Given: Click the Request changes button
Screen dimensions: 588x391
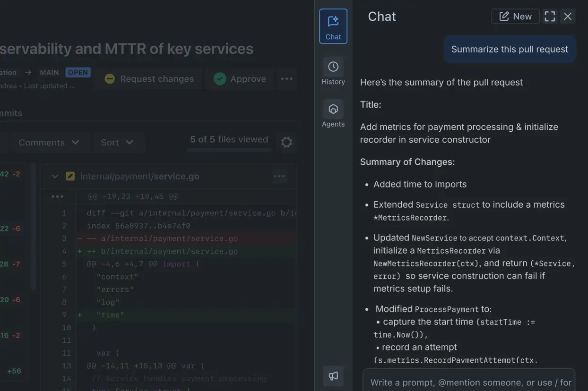Looking at the screenshot, I should click(x=149, y=79).
